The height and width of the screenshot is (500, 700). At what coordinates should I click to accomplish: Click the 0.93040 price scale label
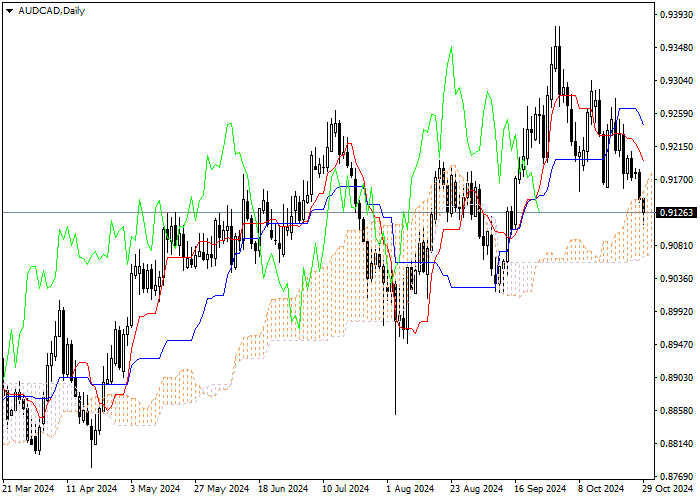(x=677, y=81)
